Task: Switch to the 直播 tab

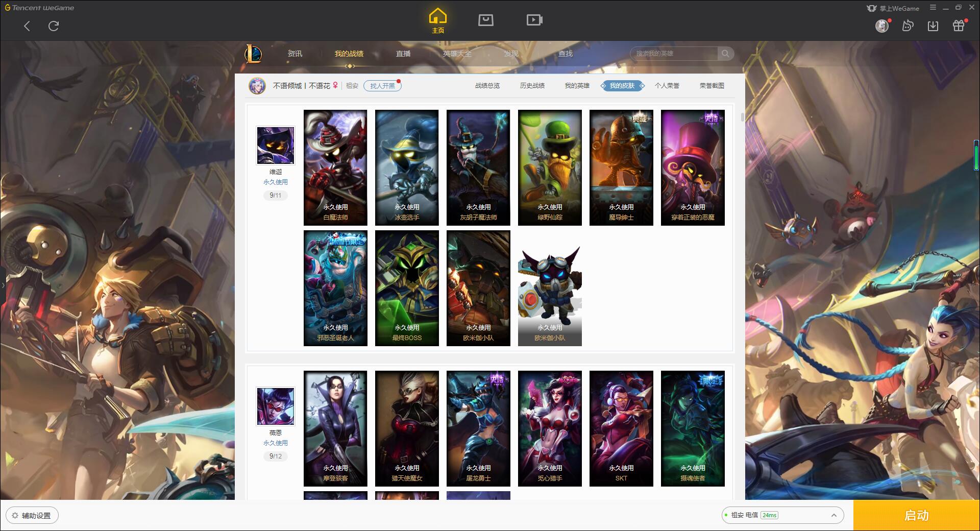Action: point(403,54)
